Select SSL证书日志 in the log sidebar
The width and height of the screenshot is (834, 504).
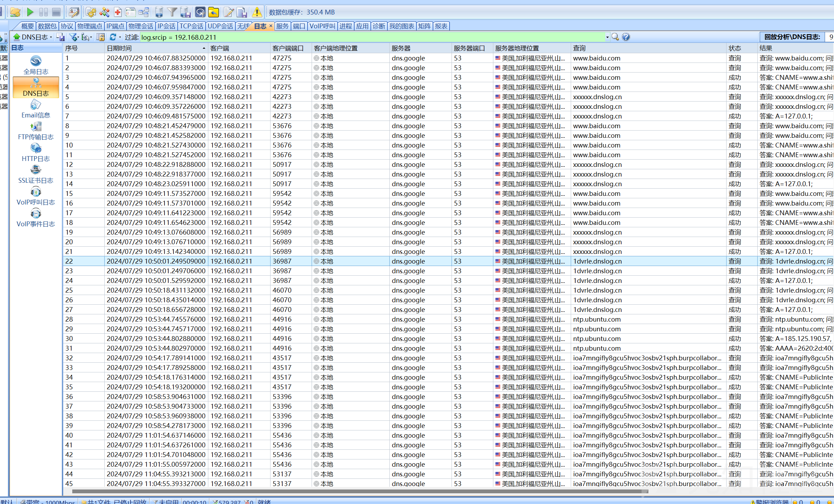36,174
